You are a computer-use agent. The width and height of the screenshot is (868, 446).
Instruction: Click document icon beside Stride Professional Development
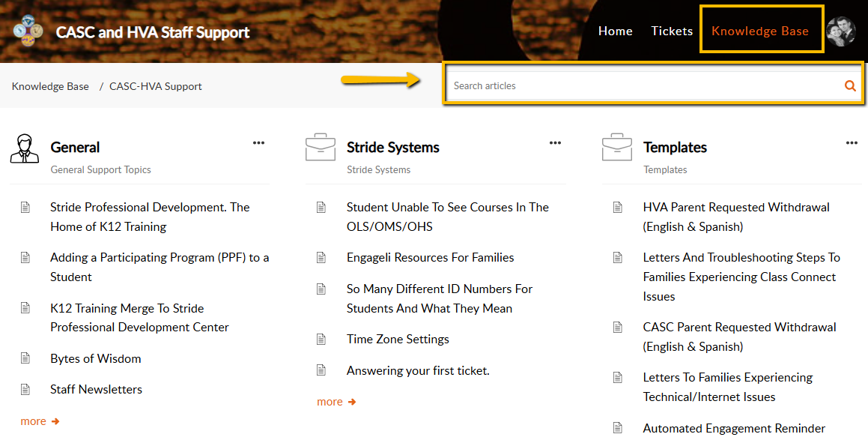coord(25,207)
